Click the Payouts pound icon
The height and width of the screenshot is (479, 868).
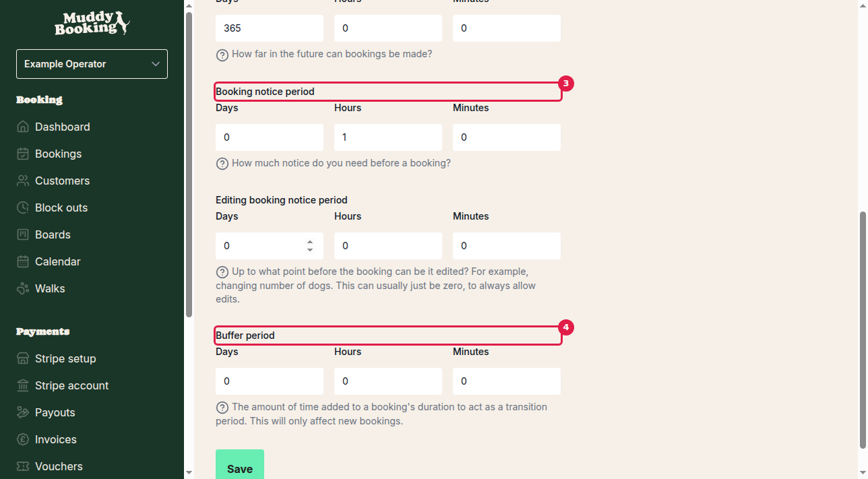pos(22,412)
